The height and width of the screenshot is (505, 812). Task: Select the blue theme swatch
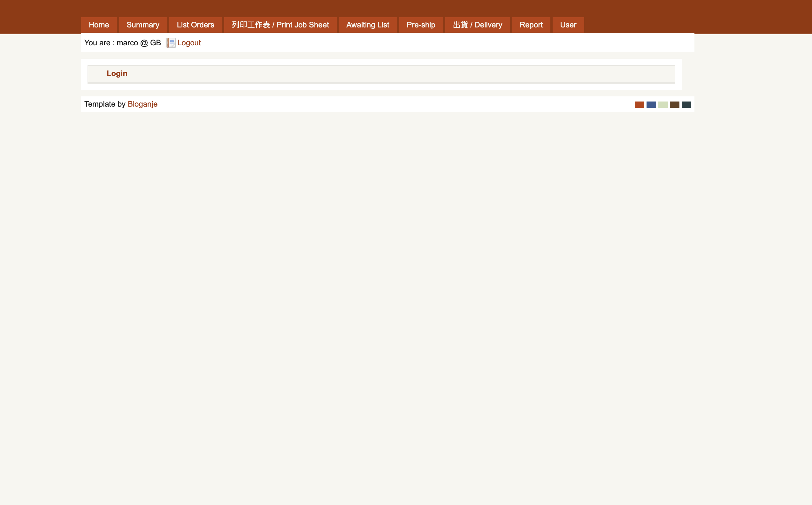coord(651,104)
